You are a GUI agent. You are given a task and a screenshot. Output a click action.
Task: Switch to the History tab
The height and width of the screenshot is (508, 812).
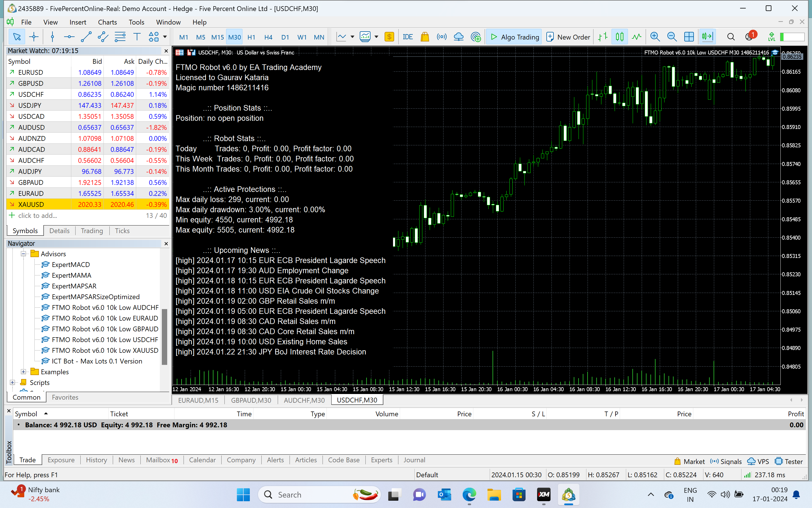click(96, 460)
